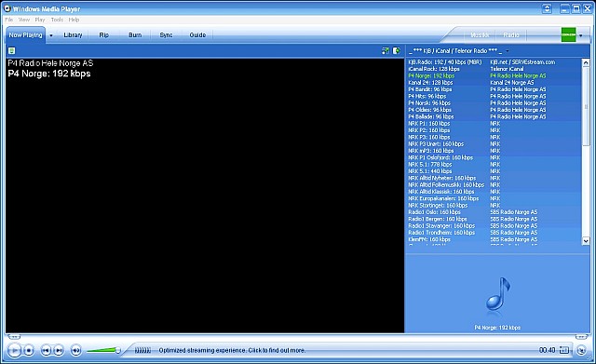Open the Guide tab

(197, 35)
